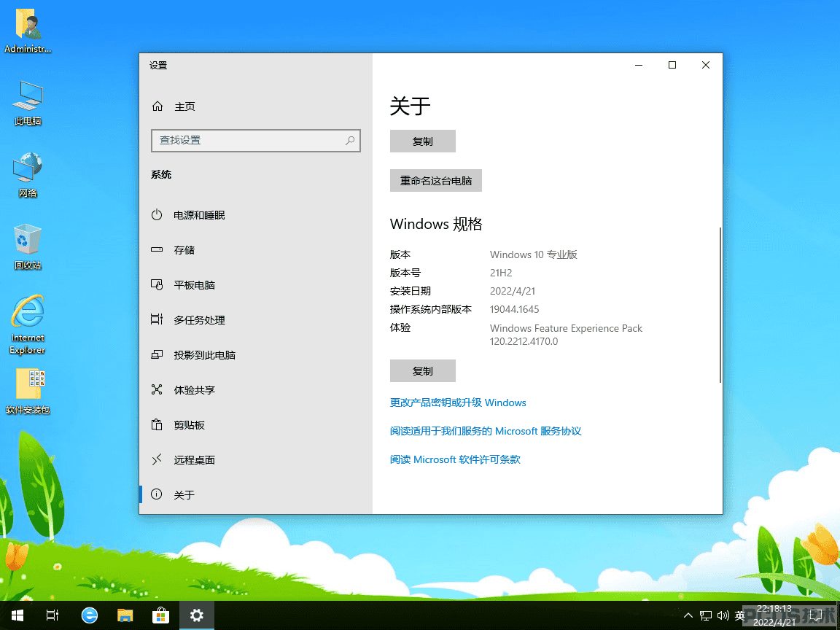
Task: Open 投影到此电脑 settings
Action: click(x=255, y=355)
